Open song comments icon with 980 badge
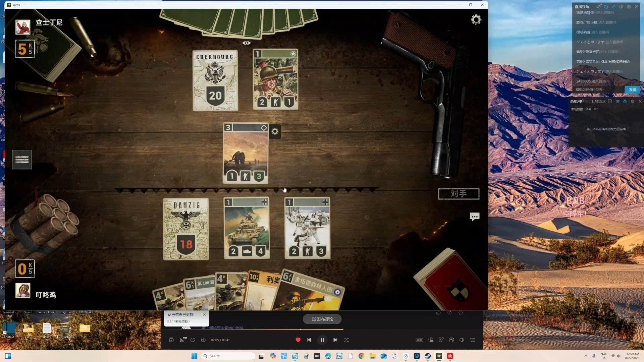This screenshot has height=362, width=644. pos(182,340)
